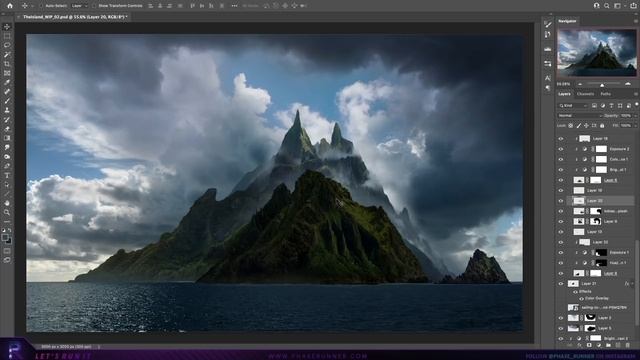This screenshot has height=360, width=640.
Task: Select the Zoom tool
Action: tap(7, 212)
